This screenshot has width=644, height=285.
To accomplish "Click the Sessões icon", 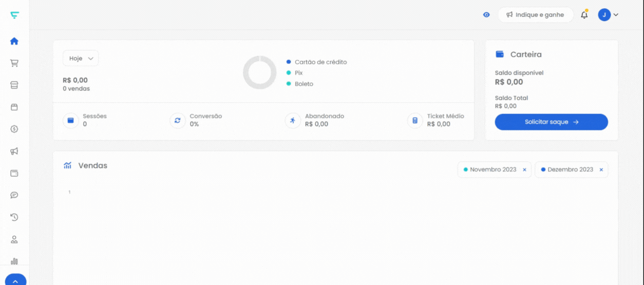I will coord(70,121).
